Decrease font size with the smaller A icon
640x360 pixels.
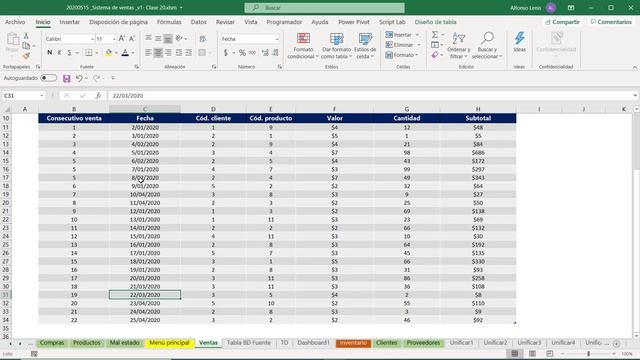tap(131, 39)
